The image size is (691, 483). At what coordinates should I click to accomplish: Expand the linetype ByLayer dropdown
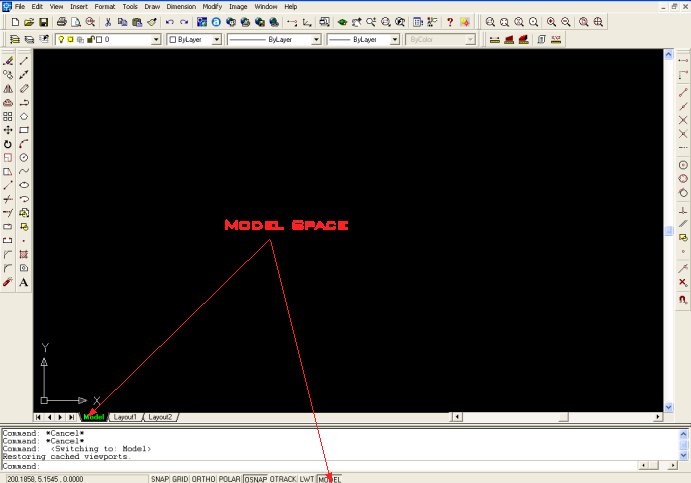pyautogui.click(x=316, y=40)
